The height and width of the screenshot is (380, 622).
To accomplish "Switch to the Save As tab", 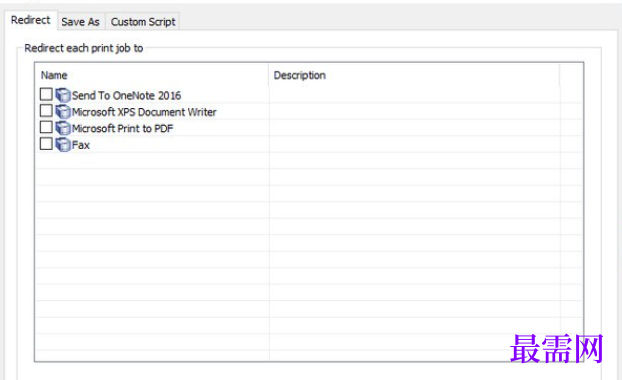I will pyautogui.click(x=81, y=22).
